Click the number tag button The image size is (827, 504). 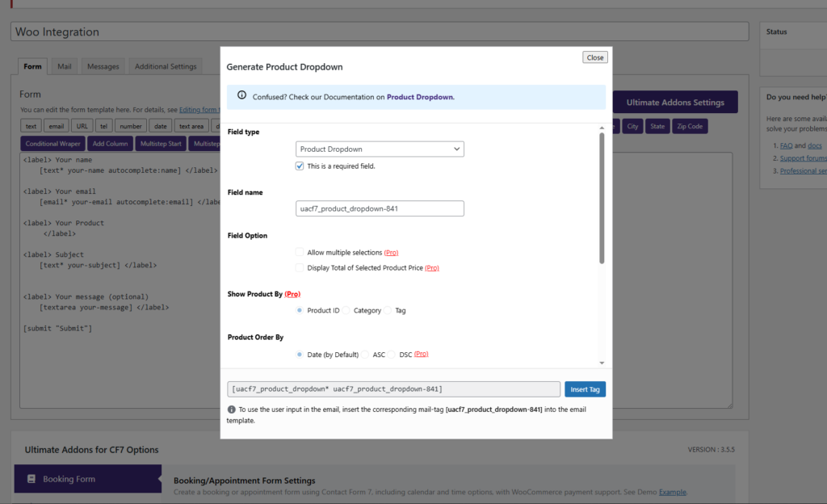[x=131, y=126]
